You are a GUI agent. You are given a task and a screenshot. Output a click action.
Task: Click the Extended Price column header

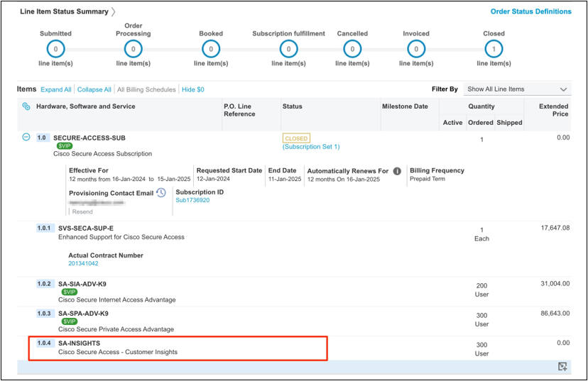pos(553,110)
